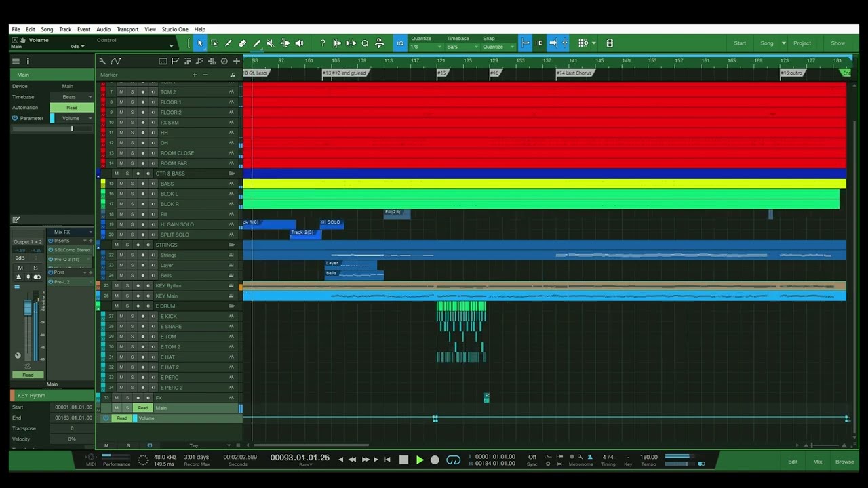Arm record on FLOOR 1 track
The height and width of the screenshot is (488, 868).
pos(142,102)
